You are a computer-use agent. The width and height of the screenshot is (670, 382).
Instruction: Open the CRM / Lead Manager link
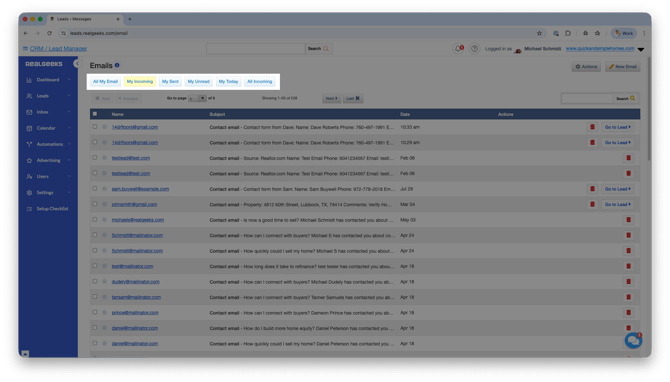[x=58, y=49]
